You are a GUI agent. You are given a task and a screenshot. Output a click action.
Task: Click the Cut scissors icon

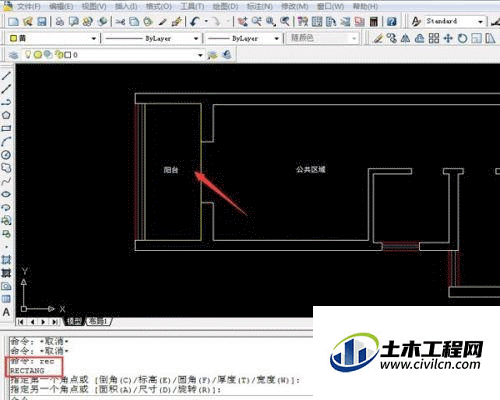[120, 22]
